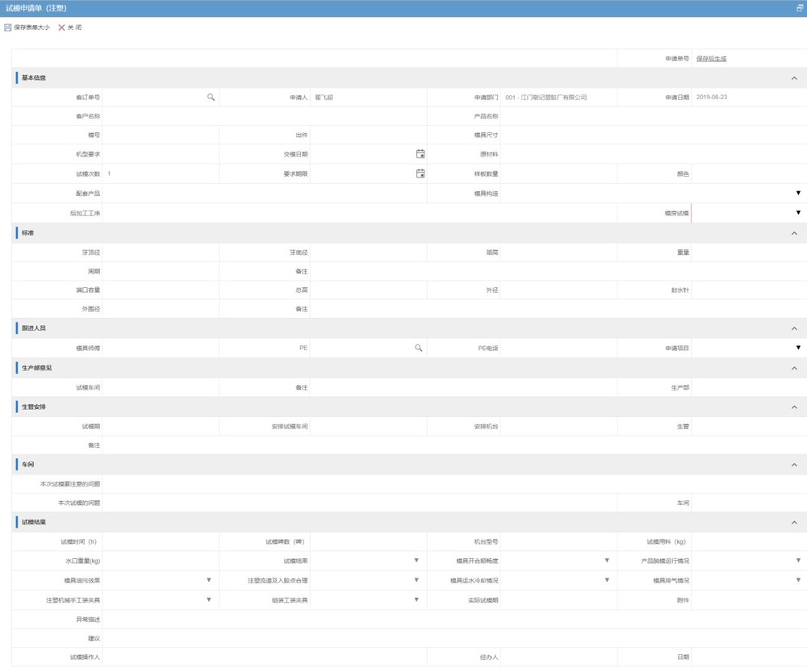Image resolution: width=807 pixels, height=672 pixels.
Task: Open the 模具排气情况 dropdown
Action: [798, 580]
